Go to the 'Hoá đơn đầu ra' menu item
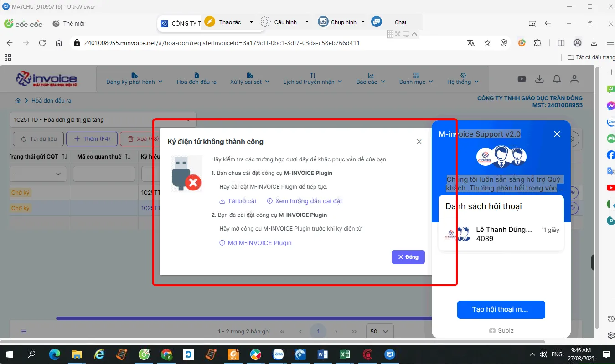The width and height of the screenshot is (615, 364). click(196, 79)
